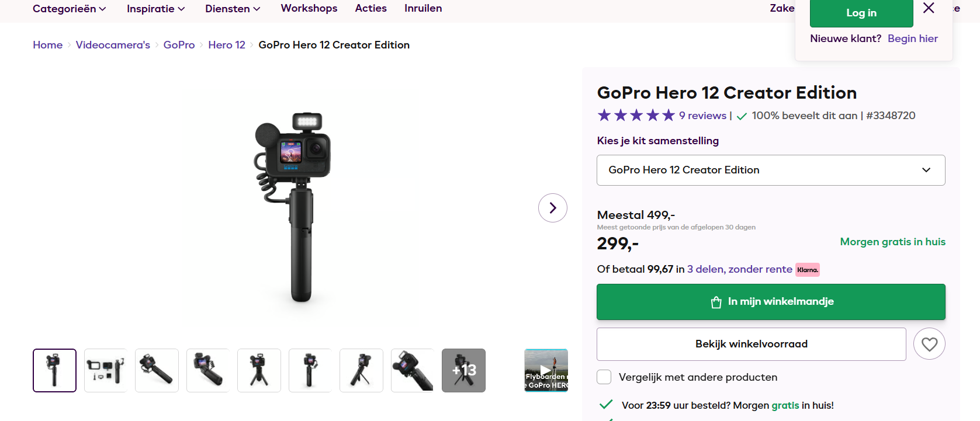Click the +13 overlay to see more photos
Screen dimensions: 980x421
pos(463,370)
